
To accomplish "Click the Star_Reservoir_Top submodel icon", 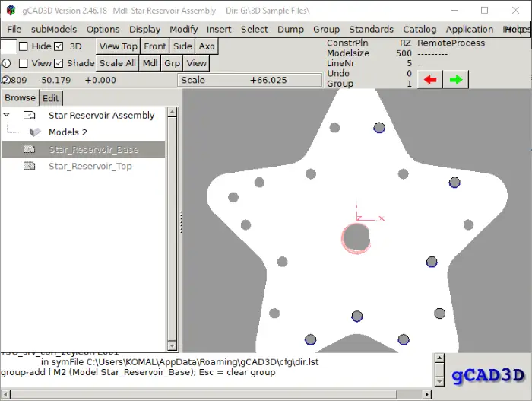I will pos(29,166).
